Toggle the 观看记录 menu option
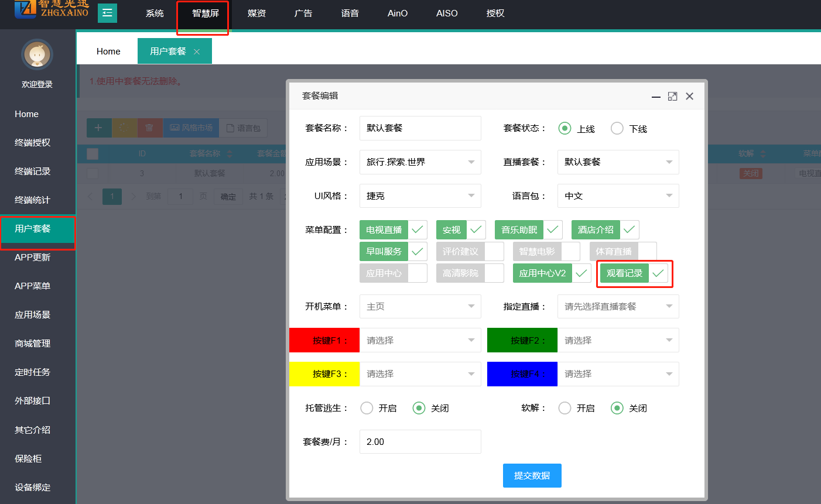821x504 pixels. point(634,273)
